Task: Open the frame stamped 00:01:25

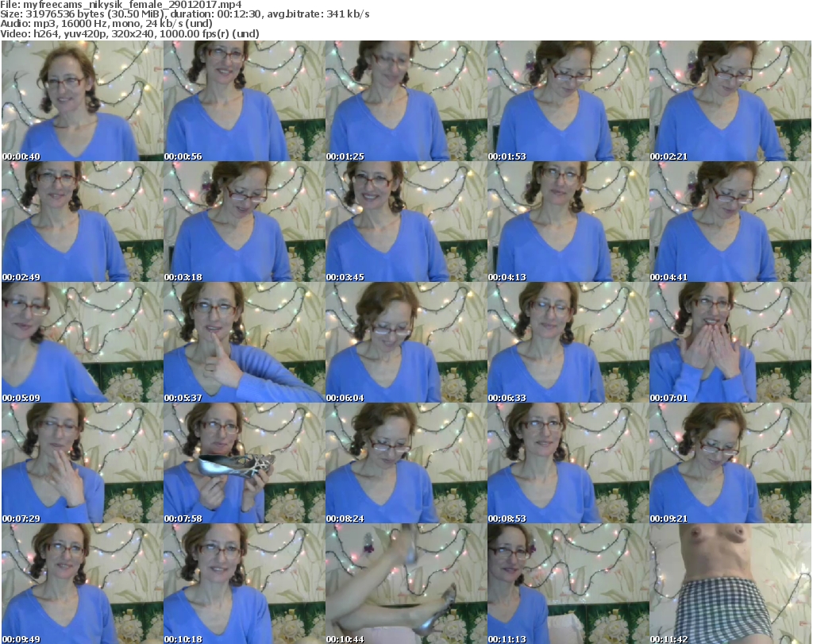Action: [x=406, y=101]
